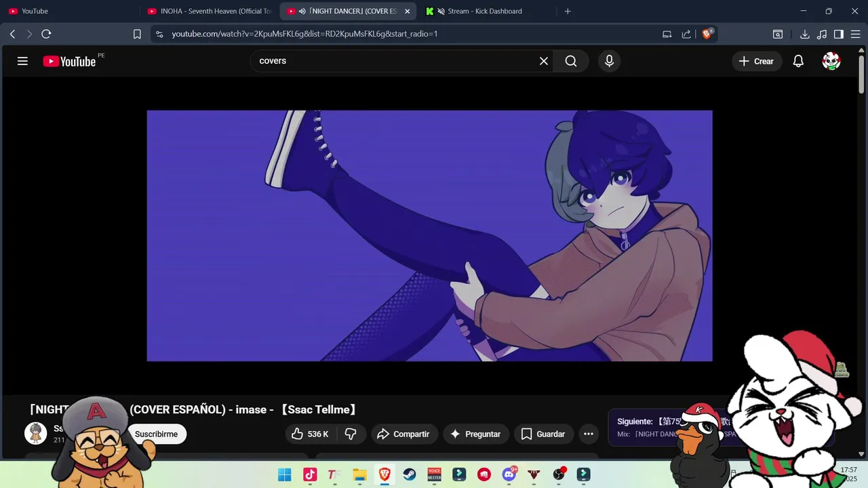The image size is (868, 488).
Task: Open TikTok from taskbar
Action: pos(310,474)
